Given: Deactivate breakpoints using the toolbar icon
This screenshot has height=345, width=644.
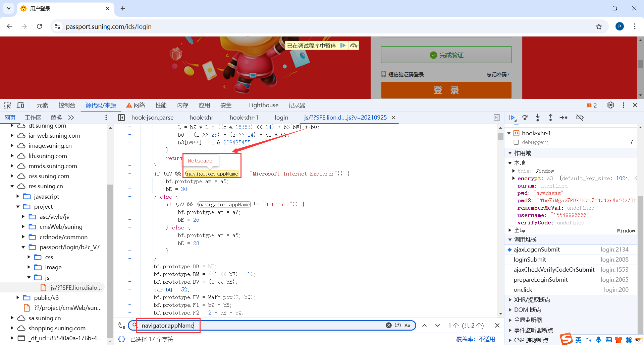Looking at the screenshot, I should pyautogui.click(x=580, y=118).
